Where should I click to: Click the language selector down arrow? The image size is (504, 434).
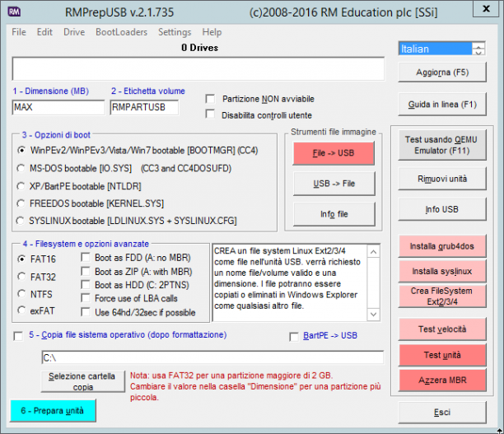click(x=478, y=52)
